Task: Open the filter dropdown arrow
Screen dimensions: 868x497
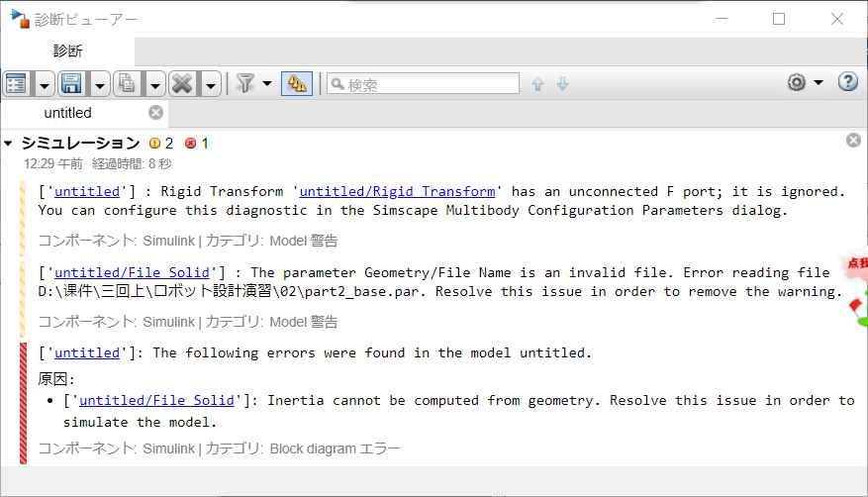Action: pos(267,83)
